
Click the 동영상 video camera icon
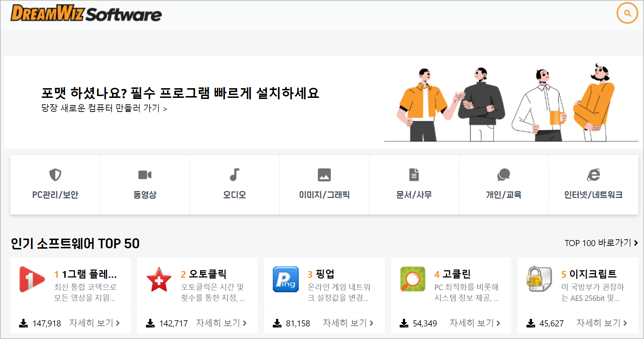[x=145, y=175]
